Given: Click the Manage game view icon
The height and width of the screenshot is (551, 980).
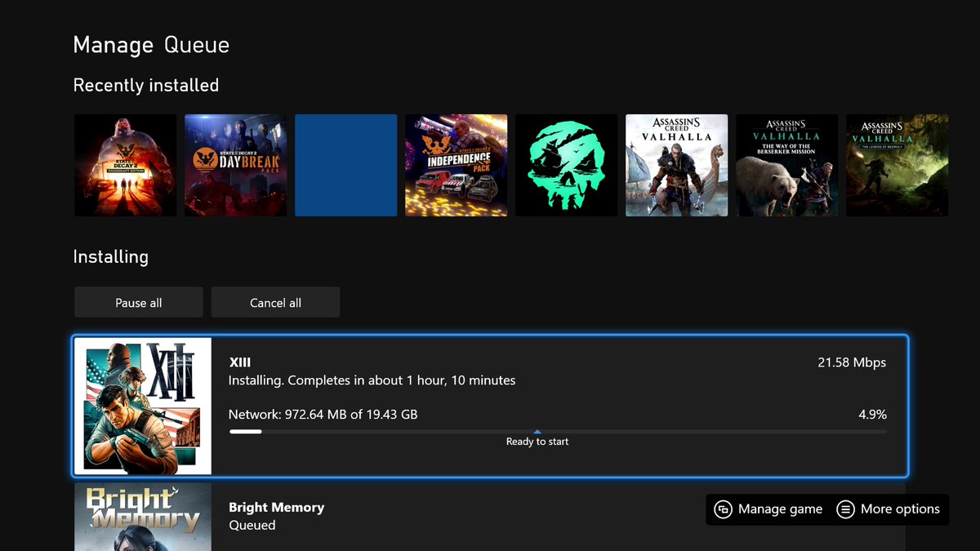Looking at the screenshot, I should 723,509.
